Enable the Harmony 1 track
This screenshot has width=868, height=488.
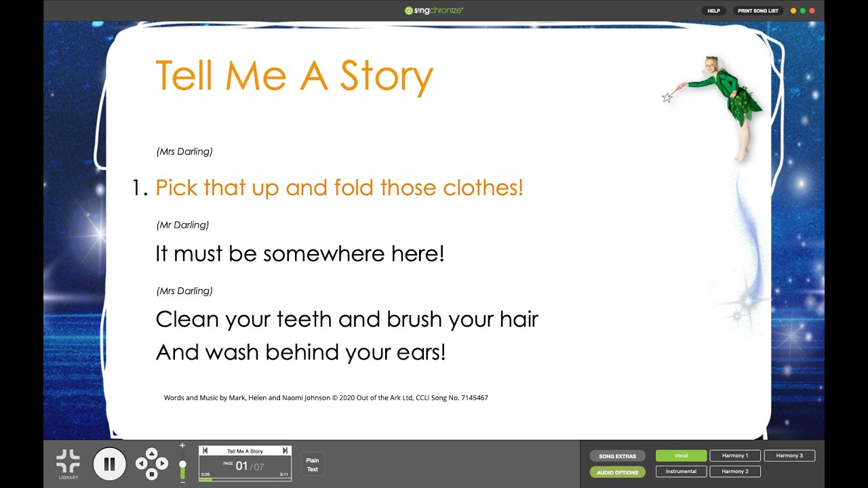click(735, 456)
